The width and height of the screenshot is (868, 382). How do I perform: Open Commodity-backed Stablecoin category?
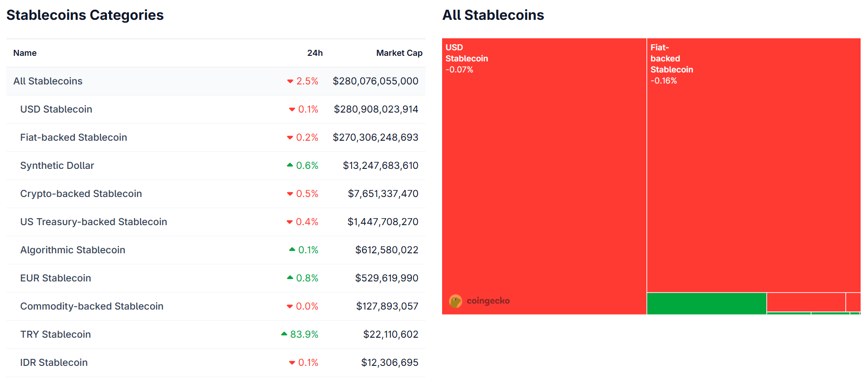point(91,306)
